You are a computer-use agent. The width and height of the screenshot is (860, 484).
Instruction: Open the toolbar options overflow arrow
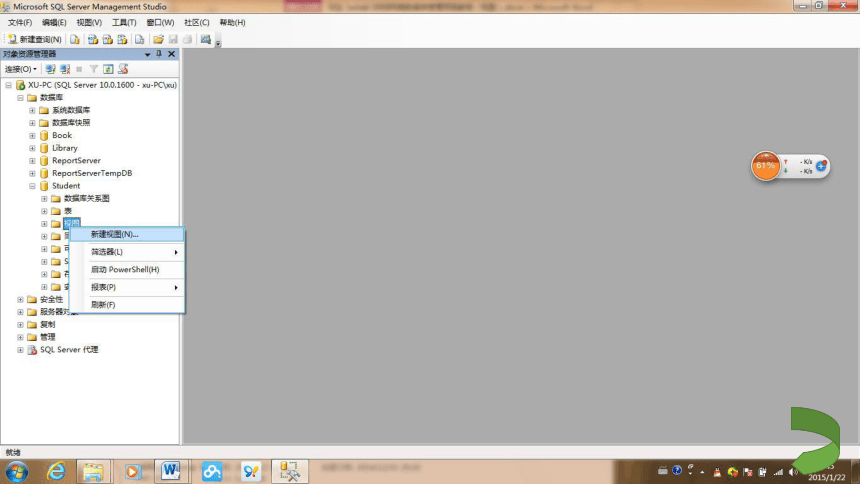point(218,43)
